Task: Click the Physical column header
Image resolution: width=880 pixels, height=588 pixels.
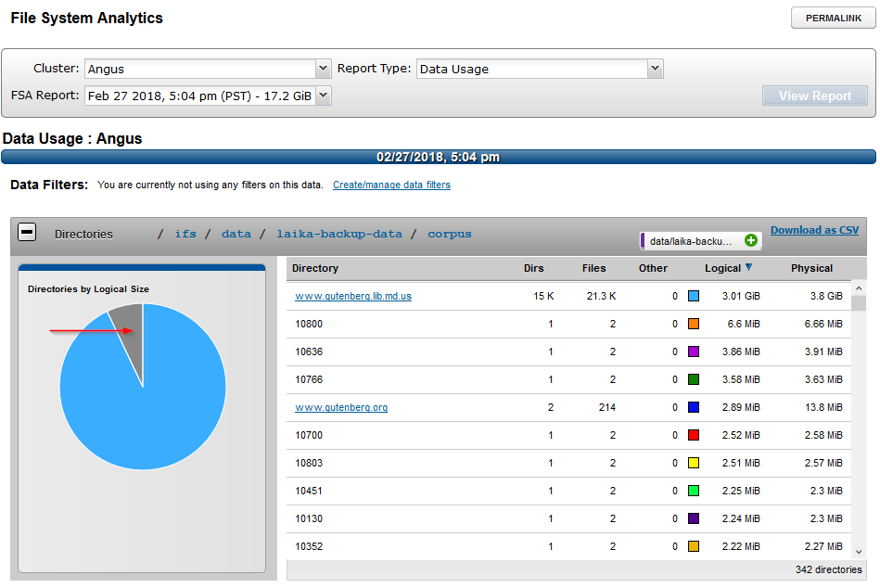Action: coord(811,268)
